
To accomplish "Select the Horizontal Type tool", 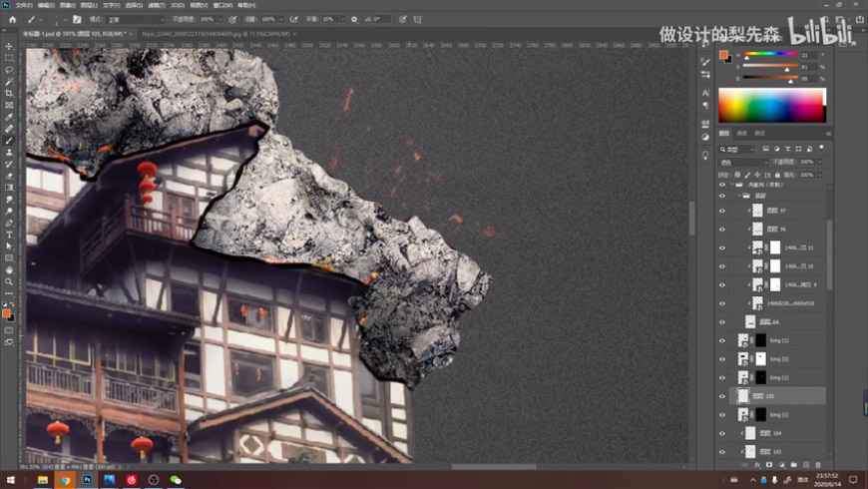I will click(x=9, y=235).
